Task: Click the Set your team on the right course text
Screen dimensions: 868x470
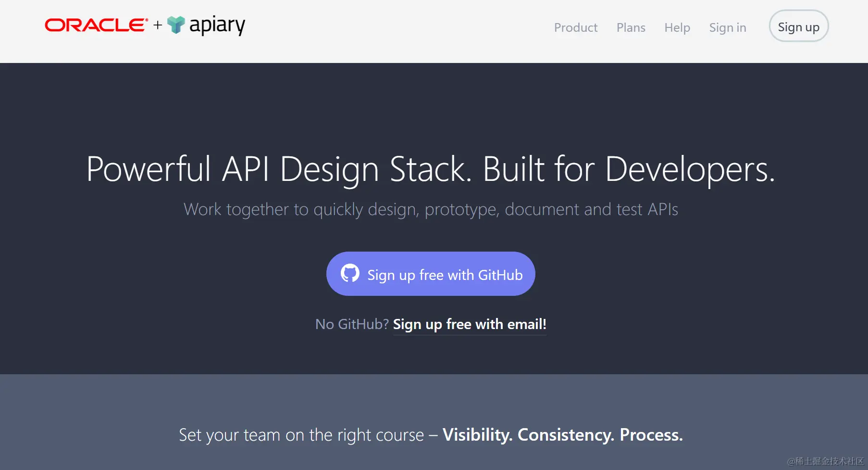Action: click(x=301, y=435)
